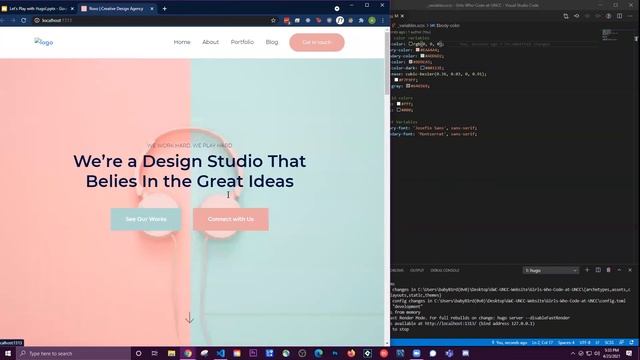Open VS Code editor more actions menu

pyautogui.click(x=630, y=16)
